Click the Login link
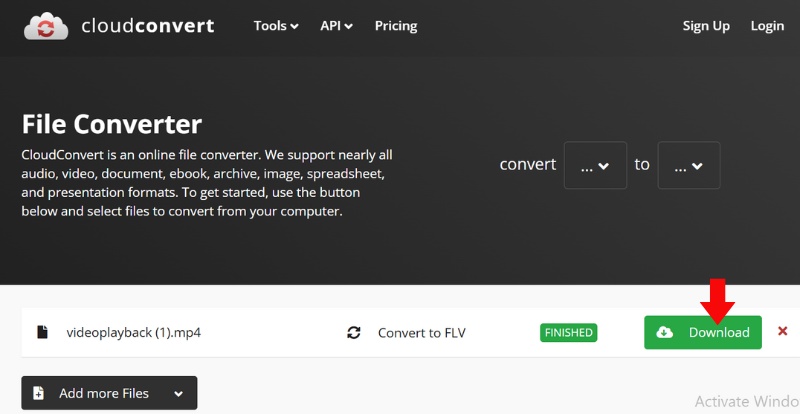 [767, 26]
